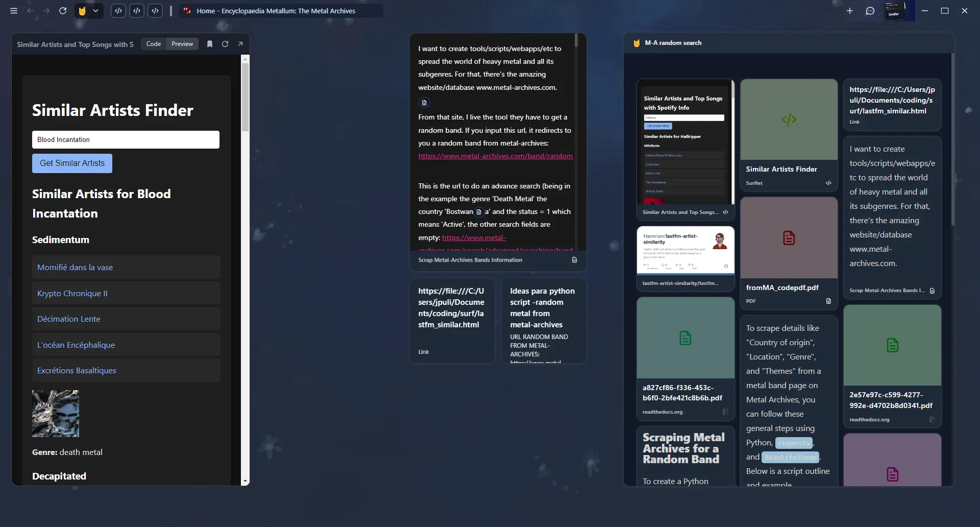This screenshot has height=527, width=980.
Task: Select the Decapitated artist heading
Action: [59, 476]
